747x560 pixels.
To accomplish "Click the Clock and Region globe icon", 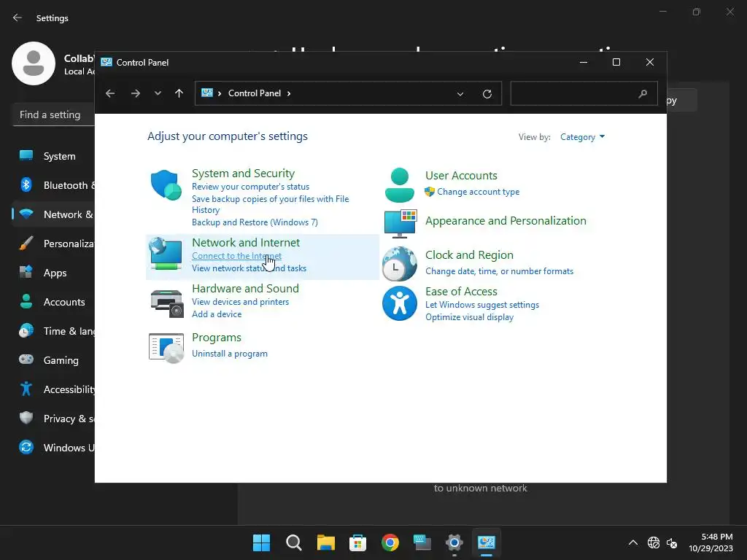I will coord(399,263).
